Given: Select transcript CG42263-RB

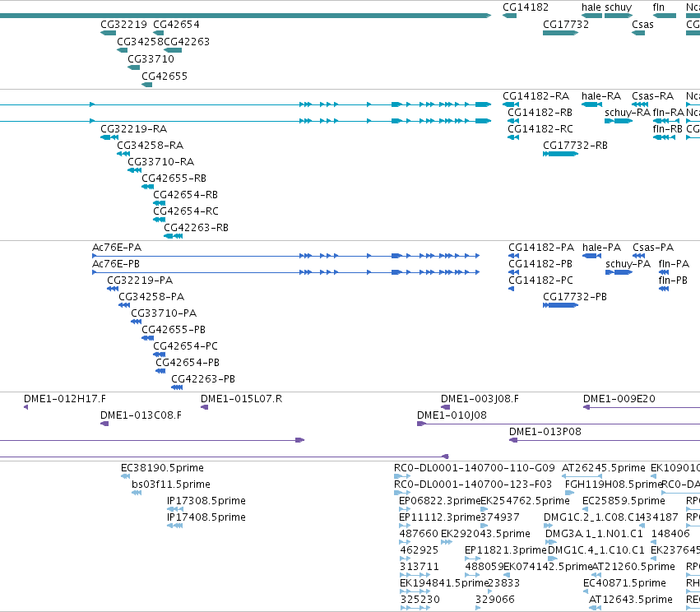Looking at the screenshot, I should 196,228.
